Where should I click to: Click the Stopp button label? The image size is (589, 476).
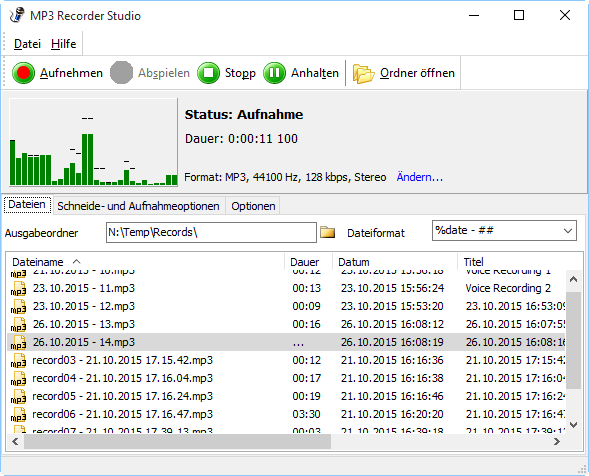(x=240, y=73)
